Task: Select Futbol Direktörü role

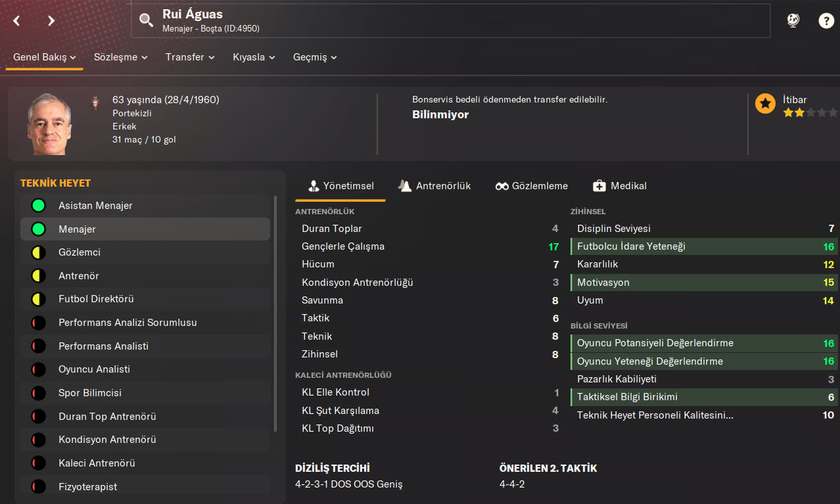Action: tap(96, 299)
